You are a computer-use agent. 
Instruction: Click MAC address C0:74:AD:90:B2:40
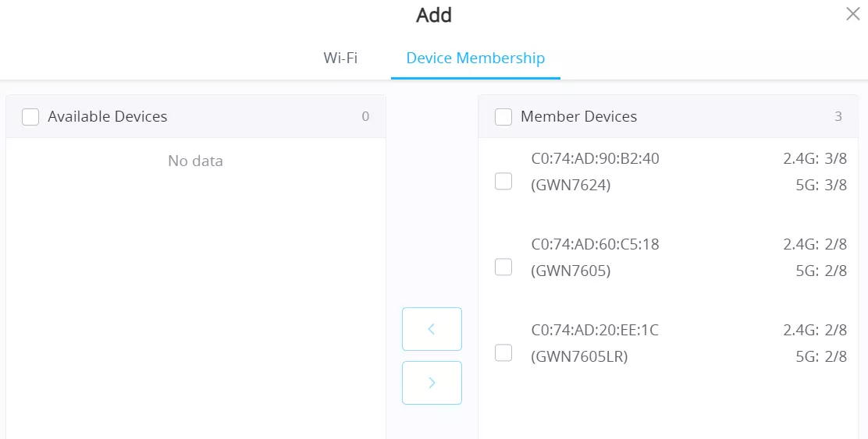(595, 159)
